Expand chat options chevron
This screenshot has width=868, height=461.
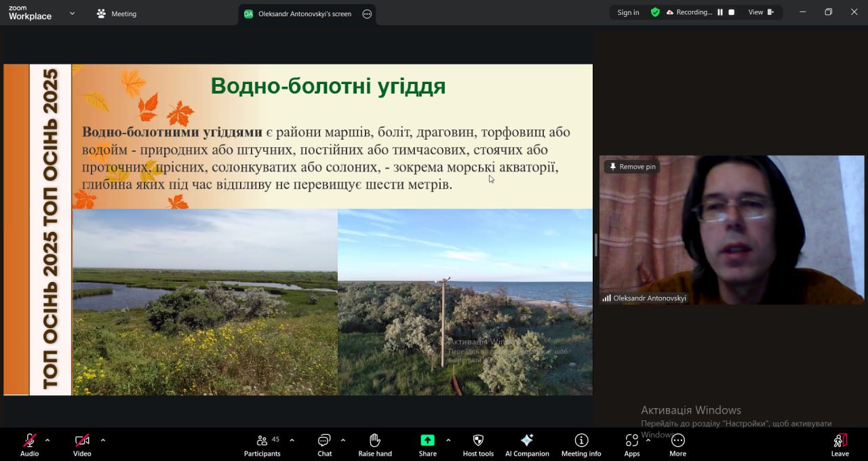pos(342,440)
